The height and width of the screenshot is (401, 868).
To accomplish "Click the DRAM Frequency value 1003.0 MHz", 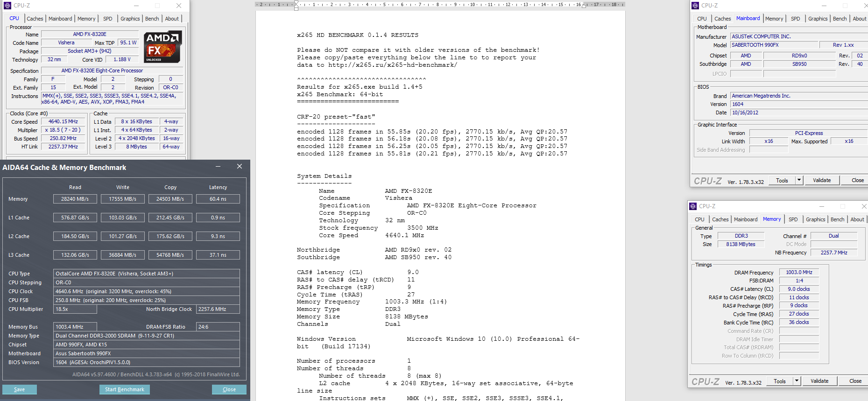I will pos(799,272).
